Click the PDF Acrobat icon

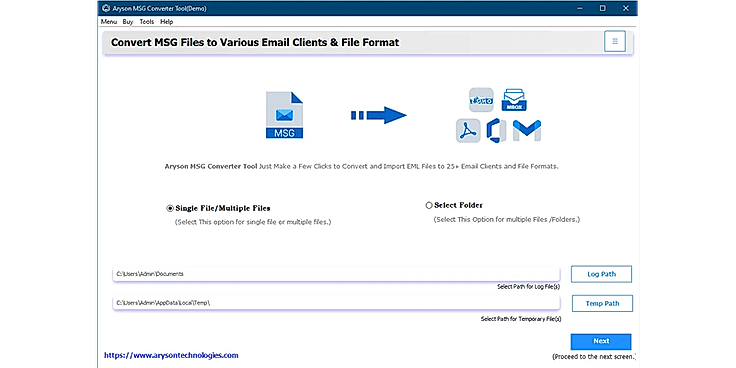[468, 131]
